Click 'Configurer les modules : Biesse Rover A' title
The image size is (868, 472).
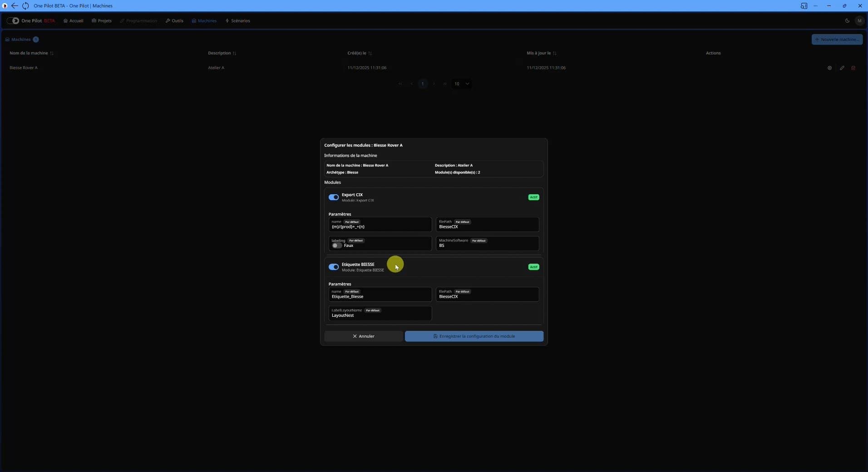[363, 145]
